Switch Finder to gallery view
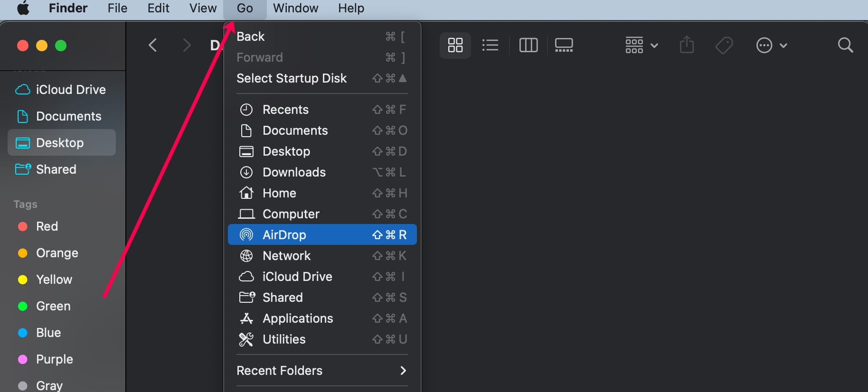The height and width of the screenshot is (392, 868). click(x=564, y=46)
